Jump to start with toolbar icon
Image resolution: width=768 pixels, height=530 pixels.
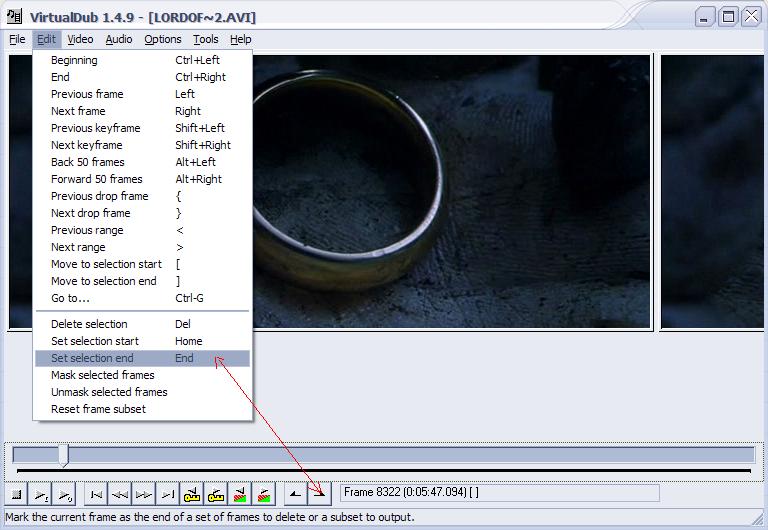(x=96, y=494)
